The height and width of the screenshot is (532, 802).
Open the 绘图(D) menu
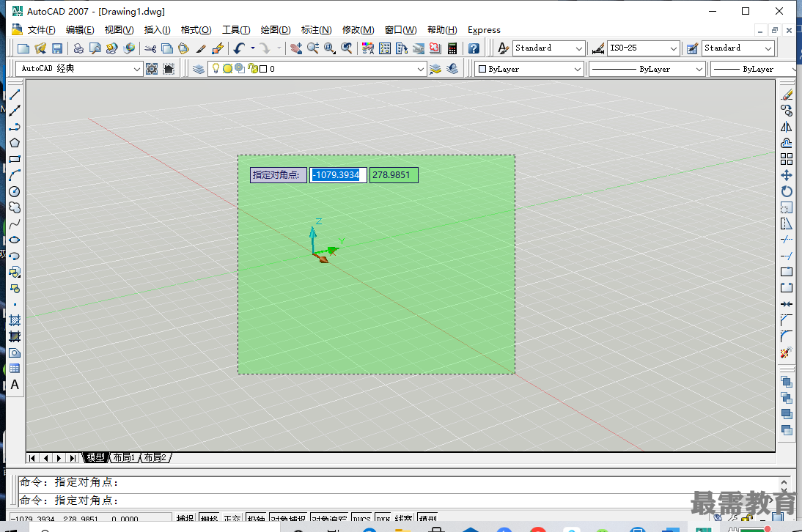[275, 29]
